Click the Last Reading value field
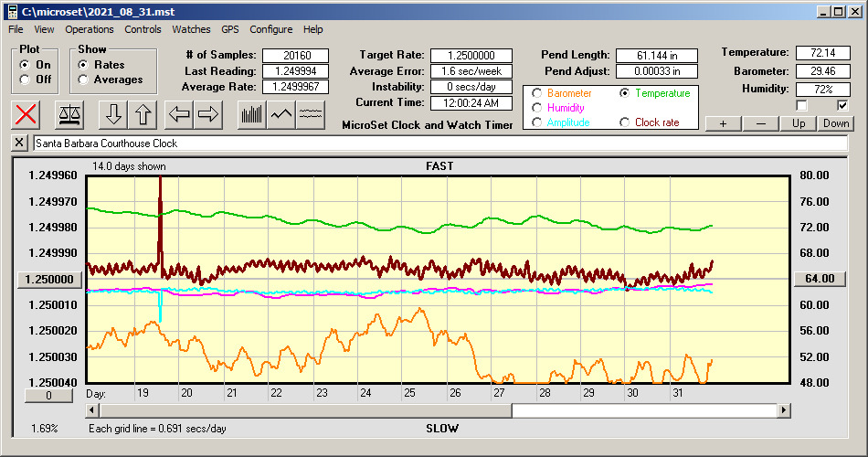Viewport: 868px width, 457px height. pyautogui.click(x=296, y=71)
